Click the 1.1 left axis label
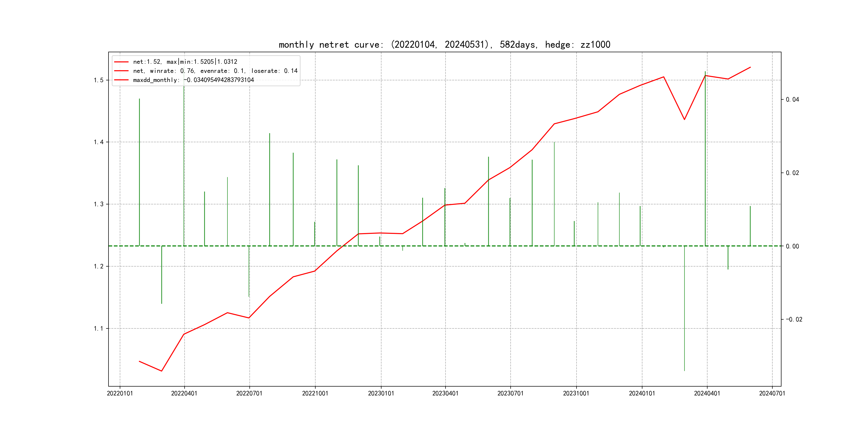Image resolution: width=868 pixels, height=434 pixels. [x=98, y=328]
